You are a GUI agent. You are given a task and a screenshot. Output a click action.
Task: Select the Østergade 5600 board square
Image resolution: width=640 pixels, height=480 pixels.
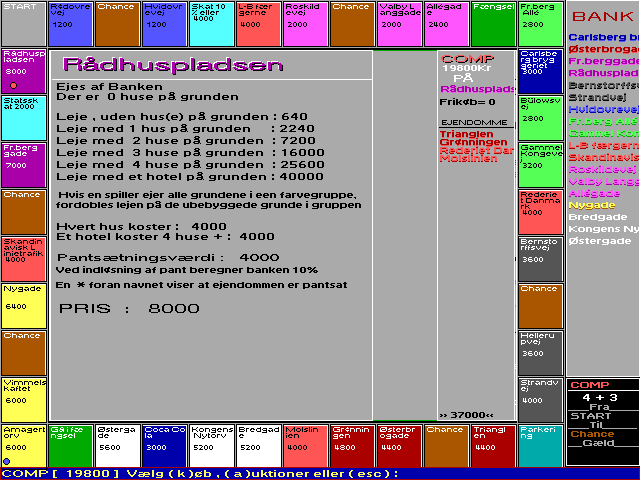coord(118,446)
